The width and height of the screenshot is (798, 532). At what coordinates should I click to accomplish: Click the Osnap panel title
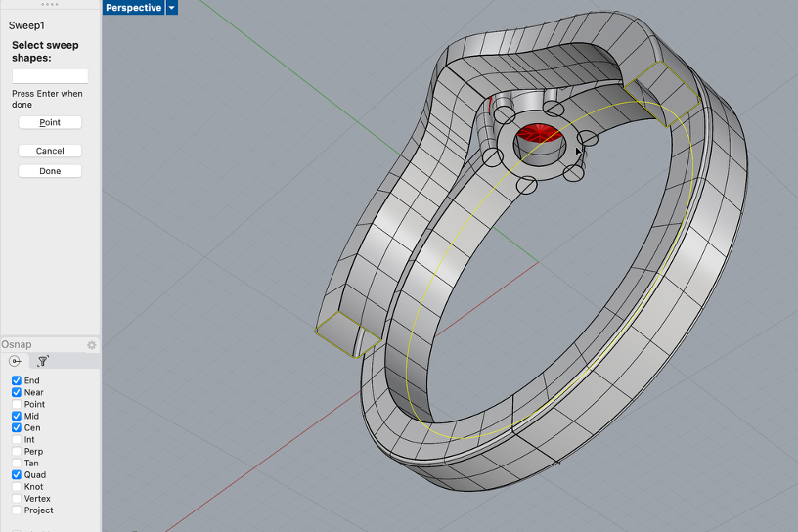17,344
